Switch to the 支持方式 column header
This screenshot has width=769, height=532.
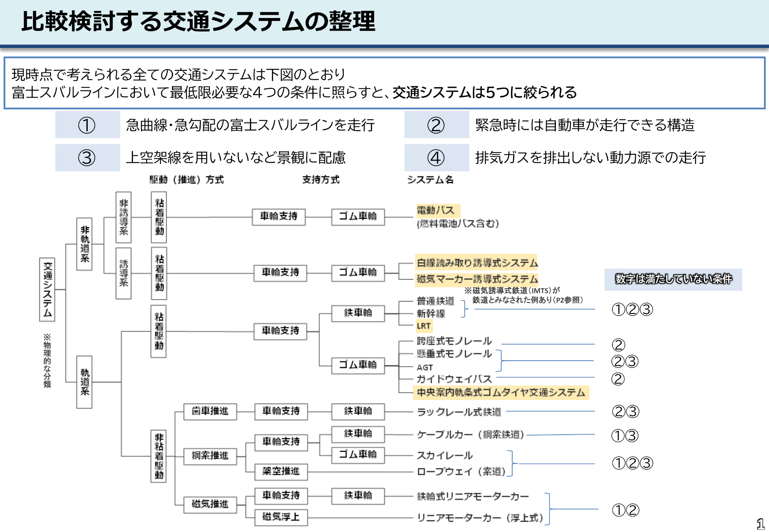[320, 179]
